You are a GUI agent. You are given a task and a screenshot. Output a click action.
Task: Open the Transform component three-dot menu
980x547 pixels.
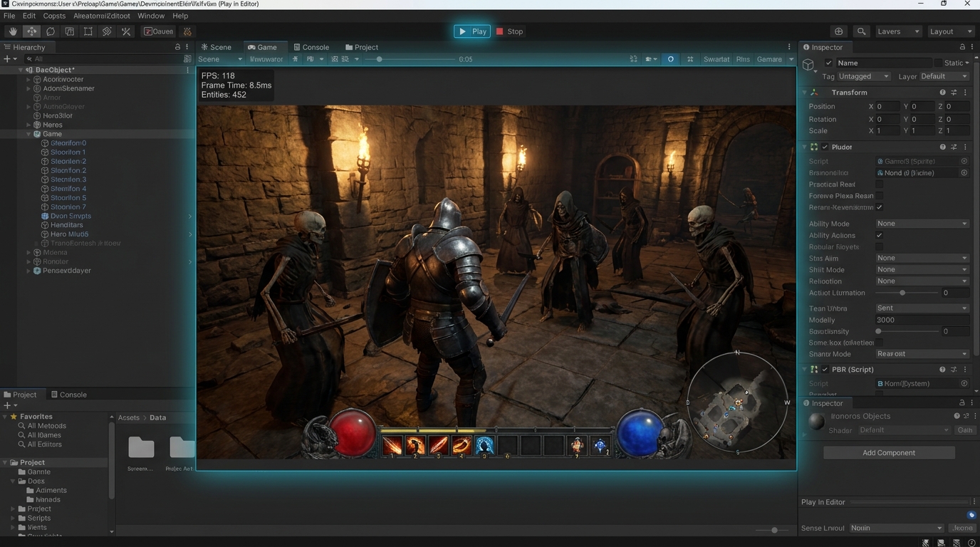pyautogui.click(x=965, y=93)
